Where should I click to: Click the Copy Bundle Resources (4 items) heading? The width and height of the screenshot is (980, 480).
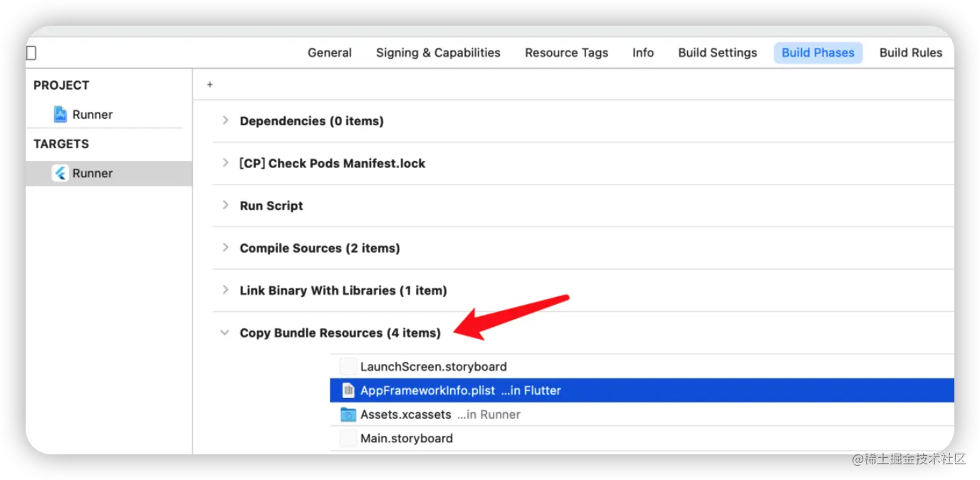(x=340, y=333)
